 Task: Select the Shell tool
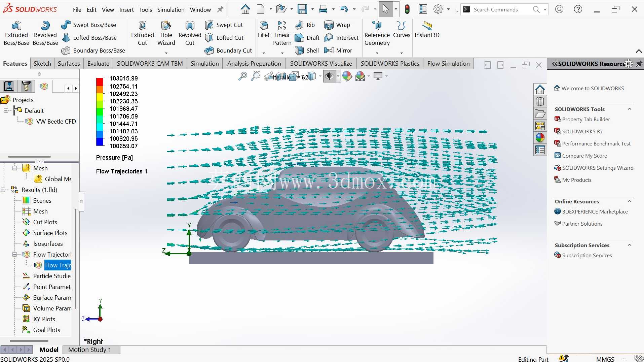click(307, 51)
